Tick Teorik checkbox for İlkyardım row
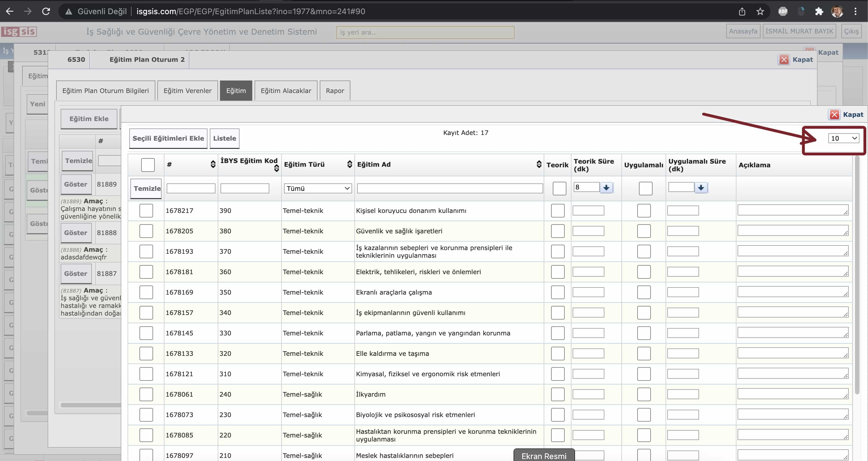This screenshot has height=461, width=868. click(x=558, y=394)
